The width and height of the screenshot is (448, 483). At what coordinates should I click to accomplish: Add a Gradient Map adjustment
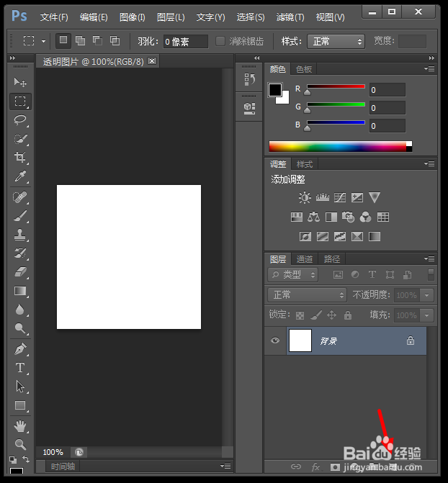(375, 237)
